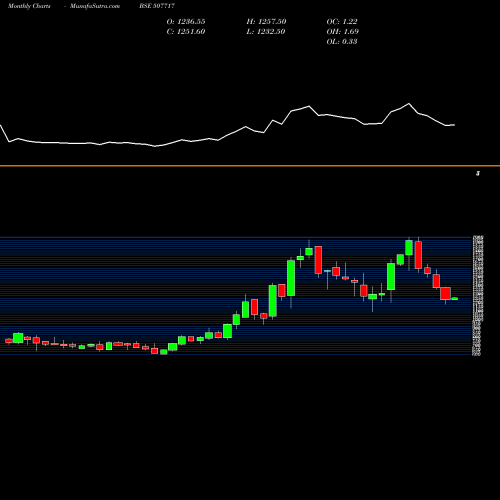Click the high value 'H: 1257.50'

tap(266, 22)
